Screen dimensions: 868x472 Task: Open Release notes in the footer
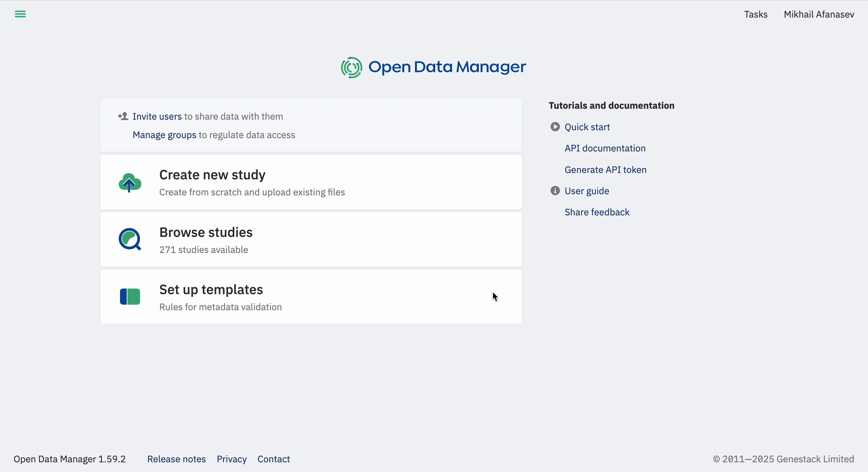(x=176, y=459)
